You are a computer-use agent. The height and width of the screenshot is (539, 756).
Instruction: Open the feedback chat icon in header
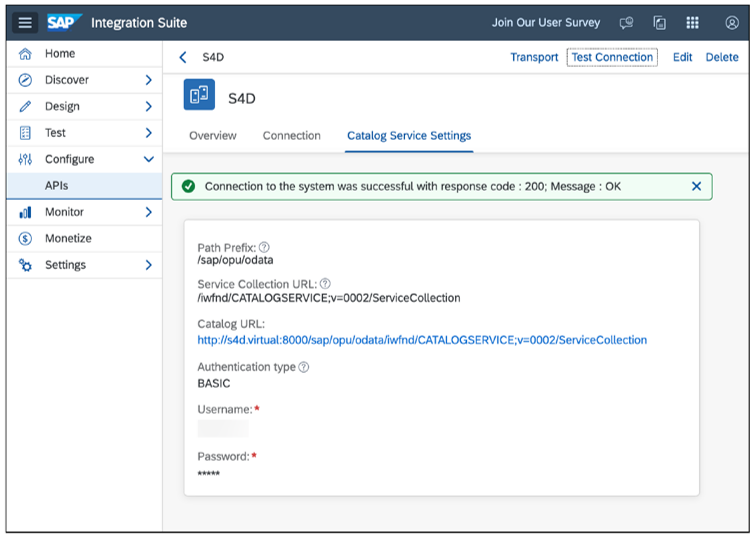point(626,23)
